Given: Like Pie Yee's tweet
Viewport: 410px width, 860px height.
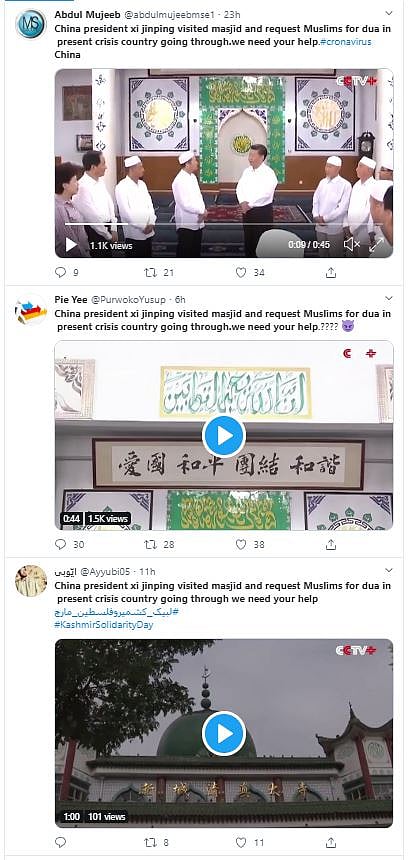Looking at the screenshot, I should click(x=241, y=544).
